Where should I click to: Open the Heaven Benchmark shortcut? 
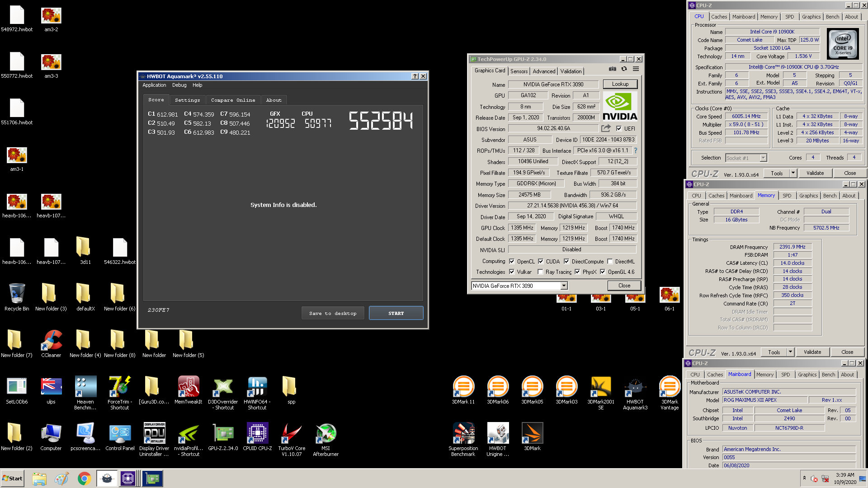click(x=85, y=393)
